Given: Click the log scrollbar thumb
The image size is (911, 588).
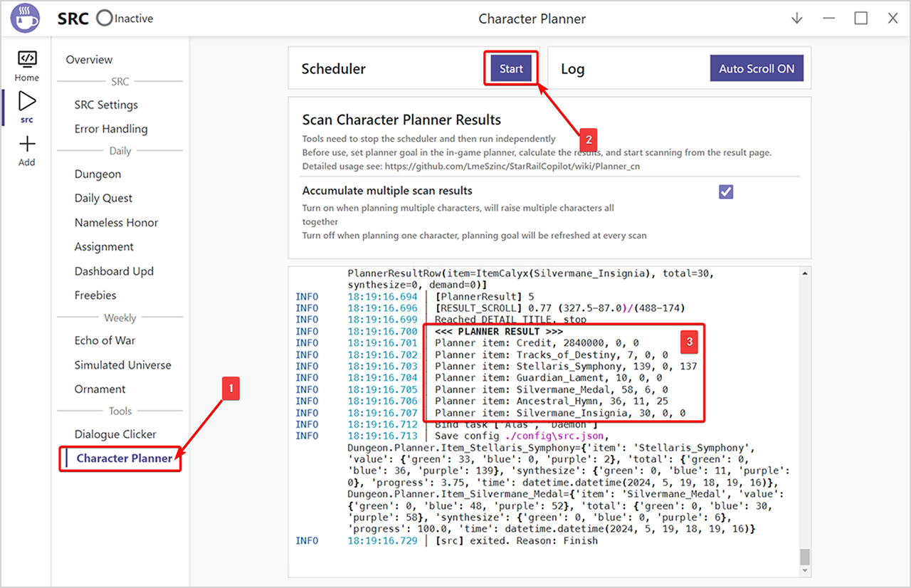Looking at the screenshot, I should point(805,556).
